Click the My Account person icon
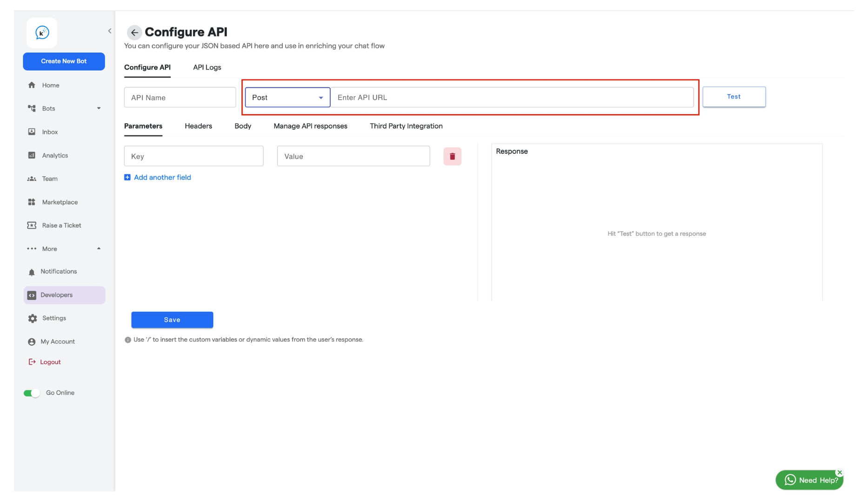This screenshot has width=868, height=502. click(x=32, y=342)
